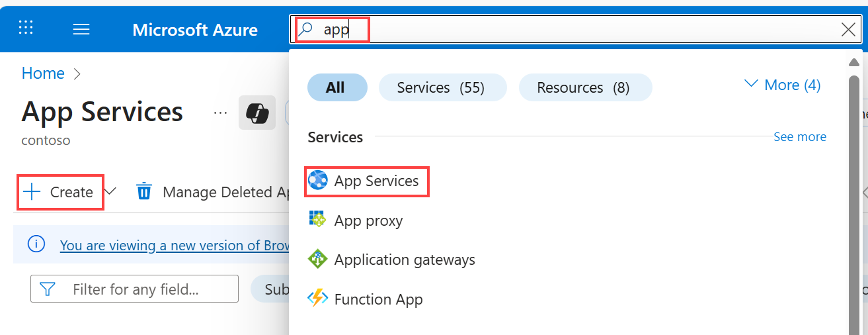Clear the search box with X
The height and width of the screenshot is (335, 868).
(848, 29)
